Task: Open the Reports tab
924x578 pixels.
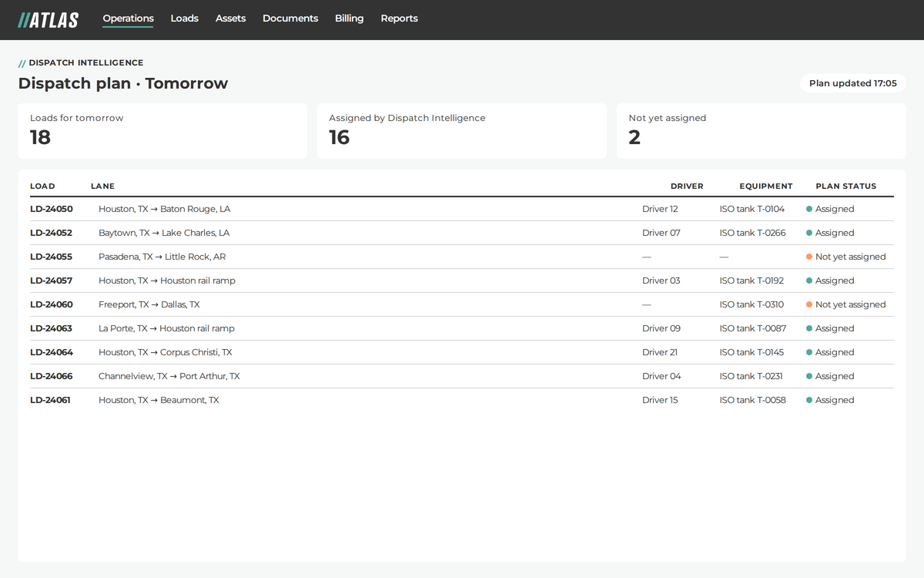Action: pos(399,18)
